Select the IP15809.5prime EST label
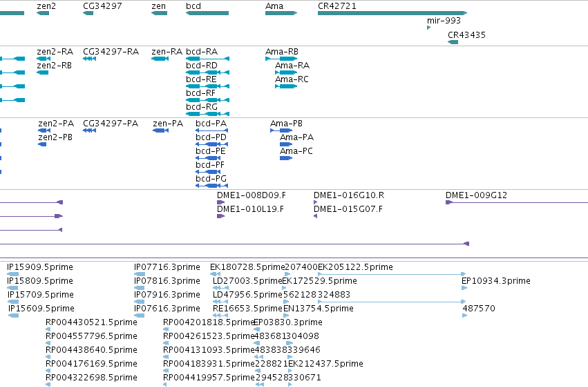 (40, 281)
